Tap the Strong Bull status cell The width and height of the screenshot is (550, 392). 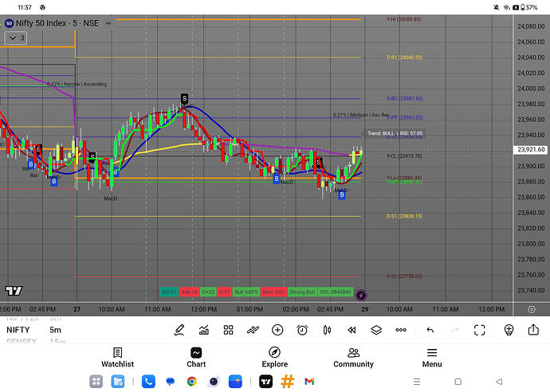(x=302, y=292)
